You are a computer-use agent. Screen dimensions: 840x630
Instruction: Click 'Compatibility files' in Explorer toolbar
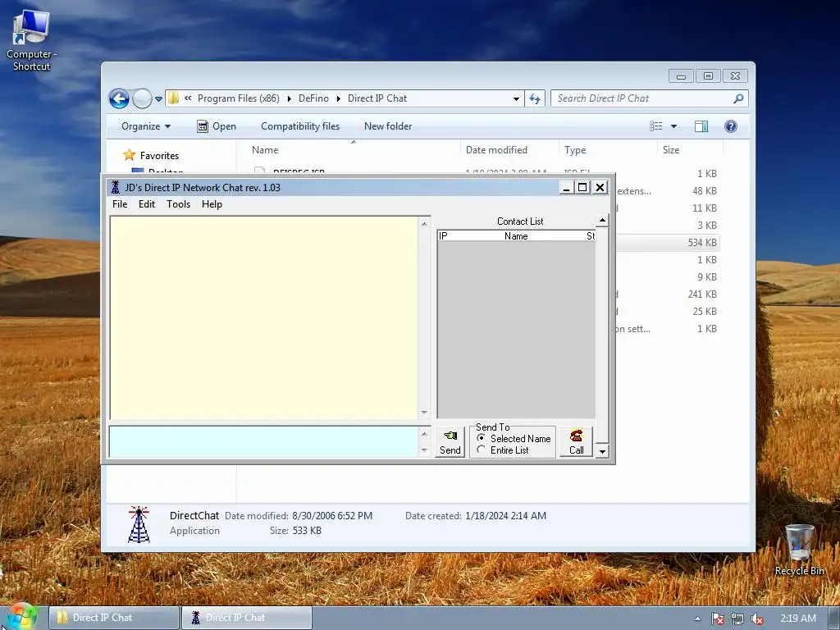(300, 126)
